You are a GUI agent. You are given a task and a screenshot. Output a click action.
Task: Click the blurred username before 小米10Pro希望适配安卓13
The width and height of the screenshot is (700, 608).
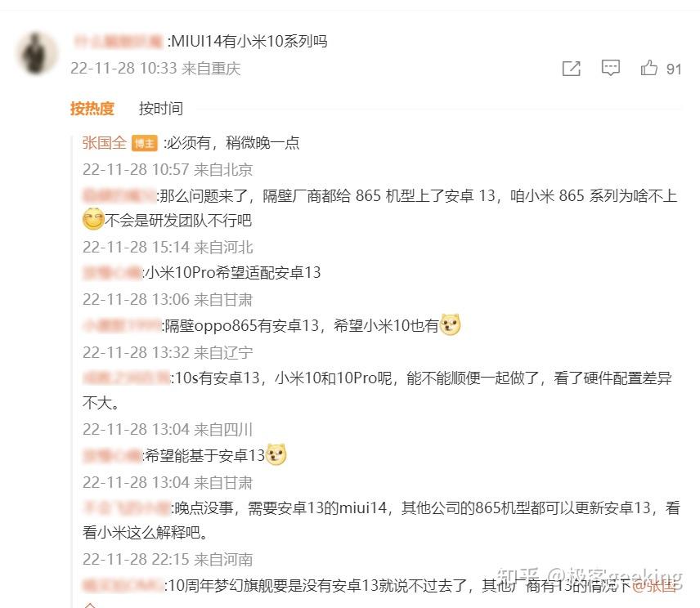[113, 273]
